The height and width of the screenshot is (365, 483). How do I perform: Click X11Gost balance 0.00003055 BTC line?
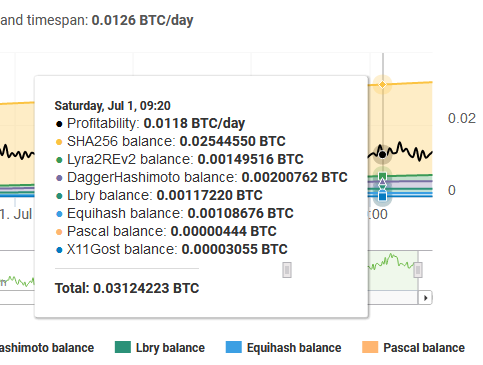171,249
